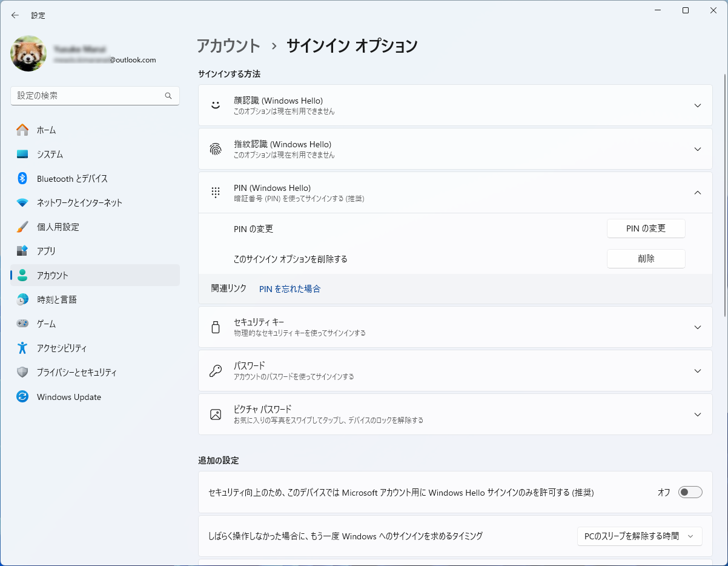Click the back arrow in title bar
This screenshot has height=566, width=728.
coord(15,15)
